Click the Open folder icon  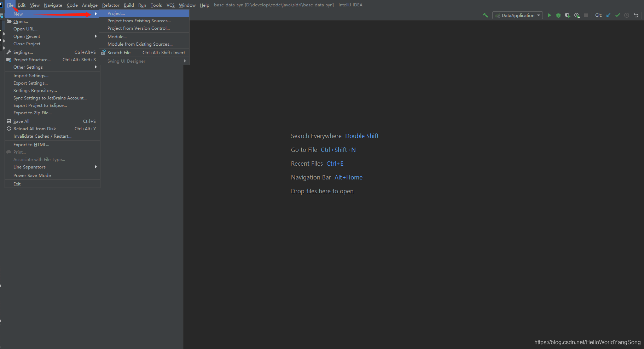click(x=9, y=21)
